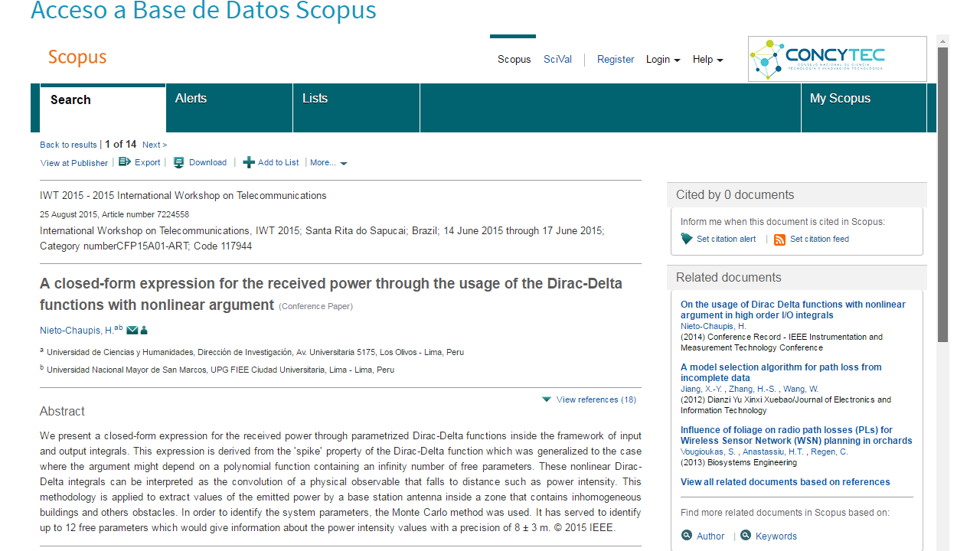Viewport: 980px width, 551px height.
Task: Click the Add to List plus icon
Action: (249, 162)
